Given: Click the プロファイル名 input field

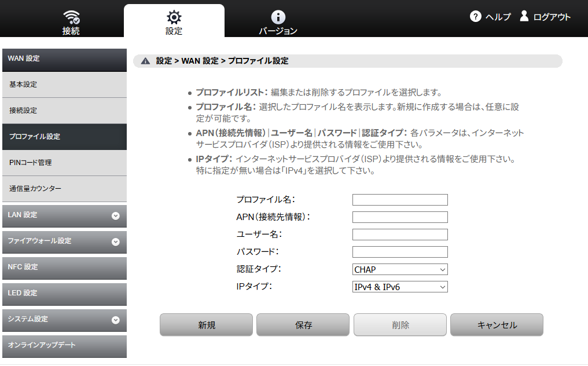Looking at the screenshot, I should (399, 200).
